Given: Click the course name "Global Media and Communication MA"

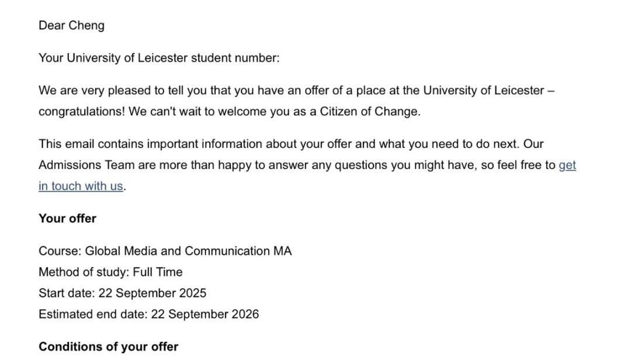Looking at the screenshot, I should (x=188, y=251).
